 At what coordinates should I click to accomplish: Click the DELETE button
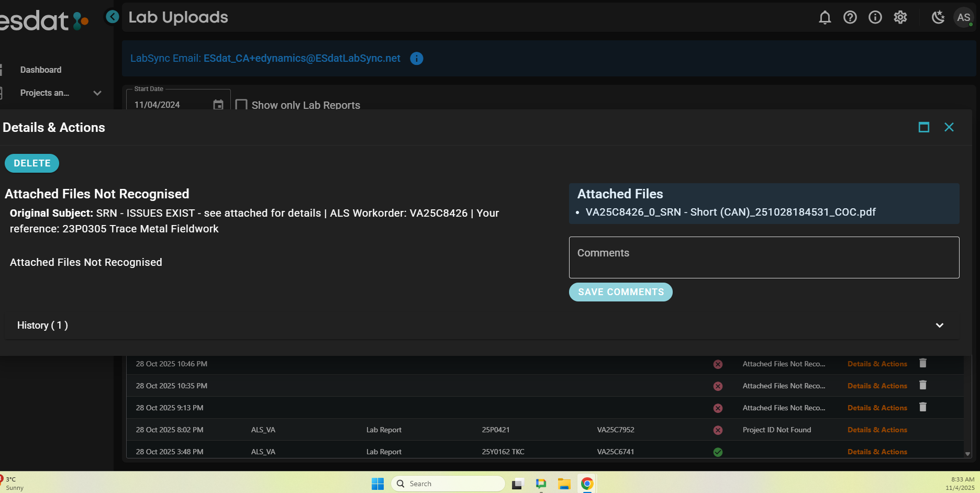tap(32, 163)
